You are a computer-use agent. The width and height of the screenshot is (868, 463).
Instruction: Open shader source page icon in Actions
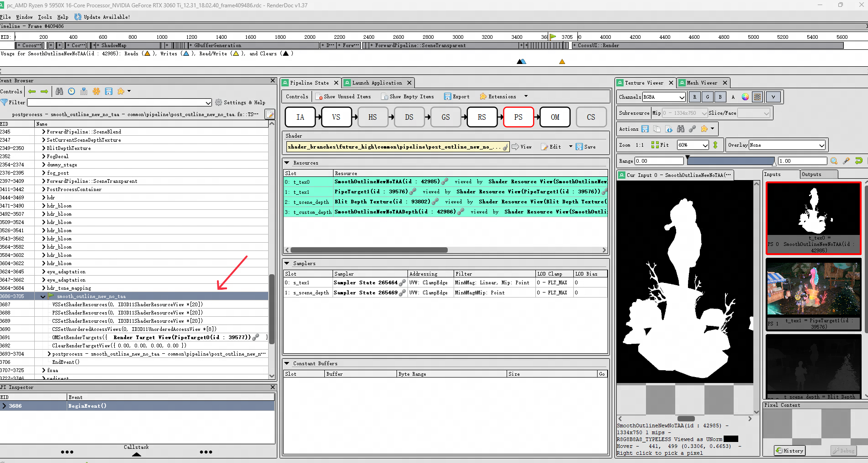(669, 129)
